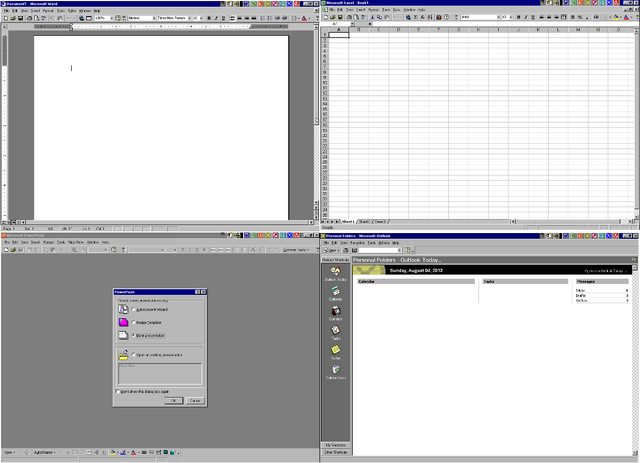640x463 pixels.
Task: Open the Insert menu in PowerPoint
Action: [36, 242]
